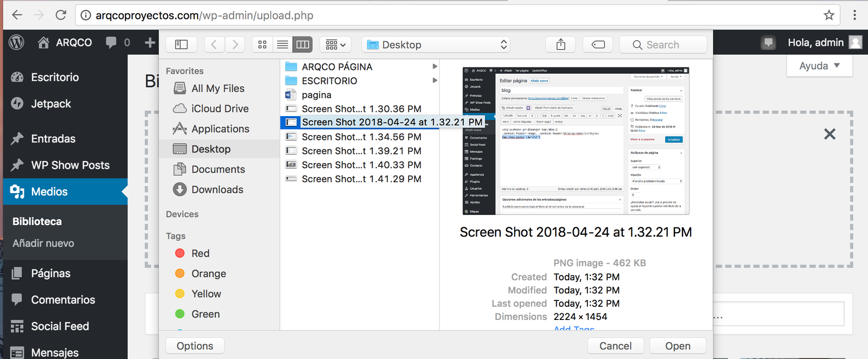Image resolution: width=868 pixels, height=359 pixels.
Task: Switch to list view in file dialog
Action: (x=283, y=44)
